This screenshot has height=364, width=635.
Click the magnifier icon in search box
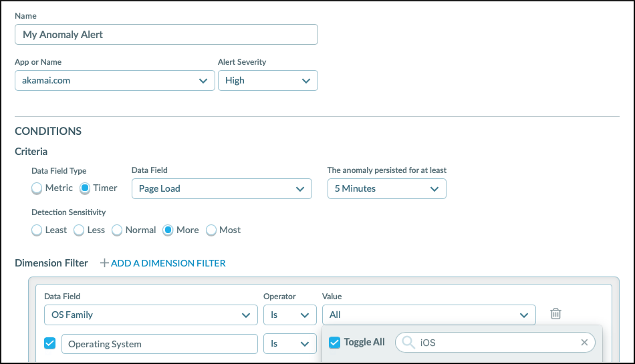coord(408,343)
